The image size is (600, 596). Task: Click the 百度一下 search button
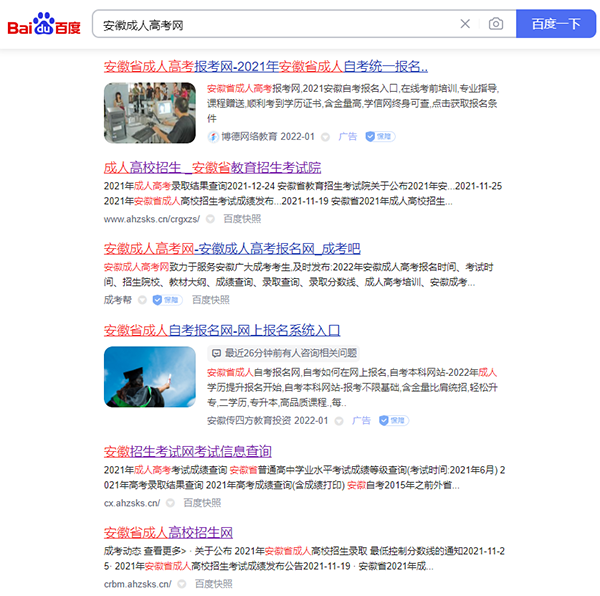(556, 24)
